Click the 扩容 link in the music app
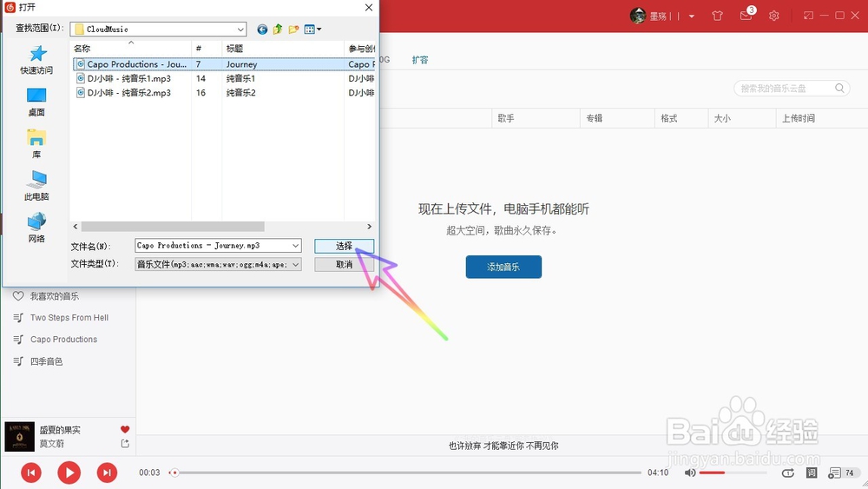 (x=419, y=60)
